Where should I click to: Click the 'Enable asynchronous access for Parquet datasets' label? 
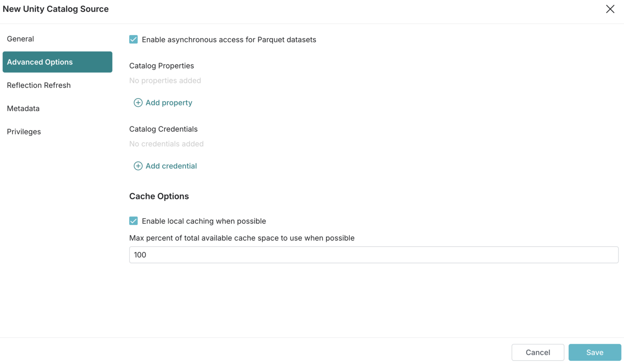tap(229, 40)
